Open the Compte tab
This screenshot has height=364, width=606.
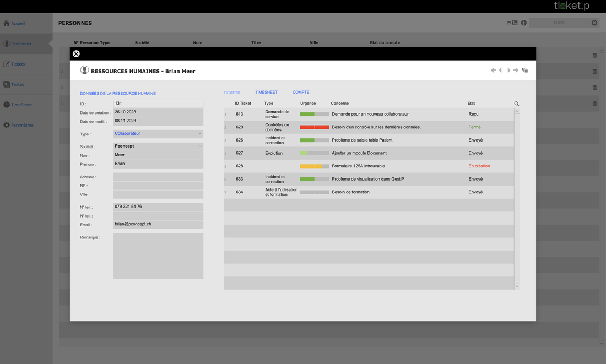301,93
